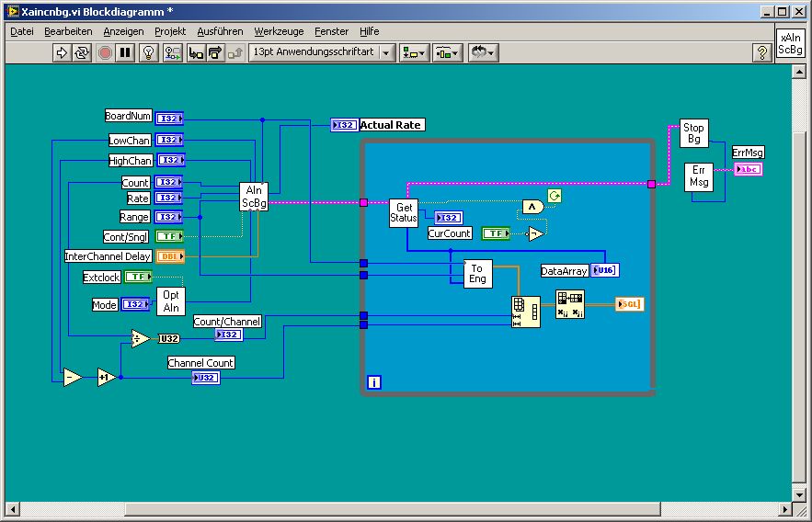The height and width of the screenshot is (522, 812).
Task: Select the Err Msg subVI node
Action: [699, 177]
